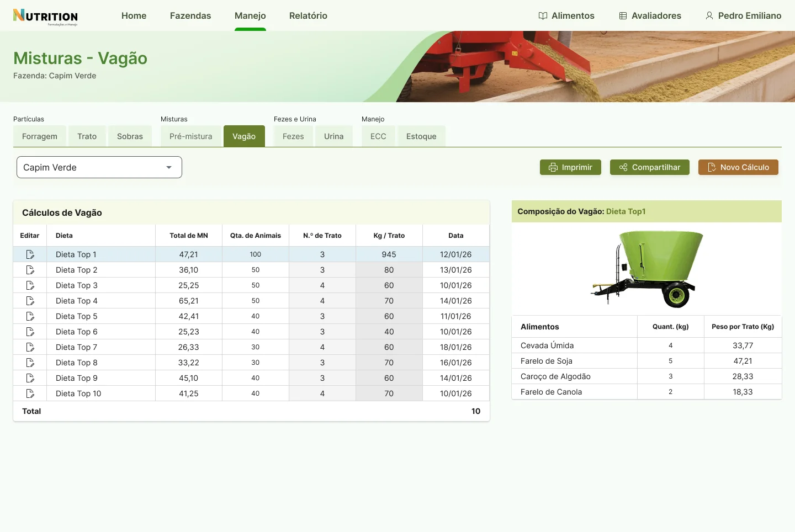Click the green wagon mixer image
The image size is (795, 532).
[x=646, y=269]
